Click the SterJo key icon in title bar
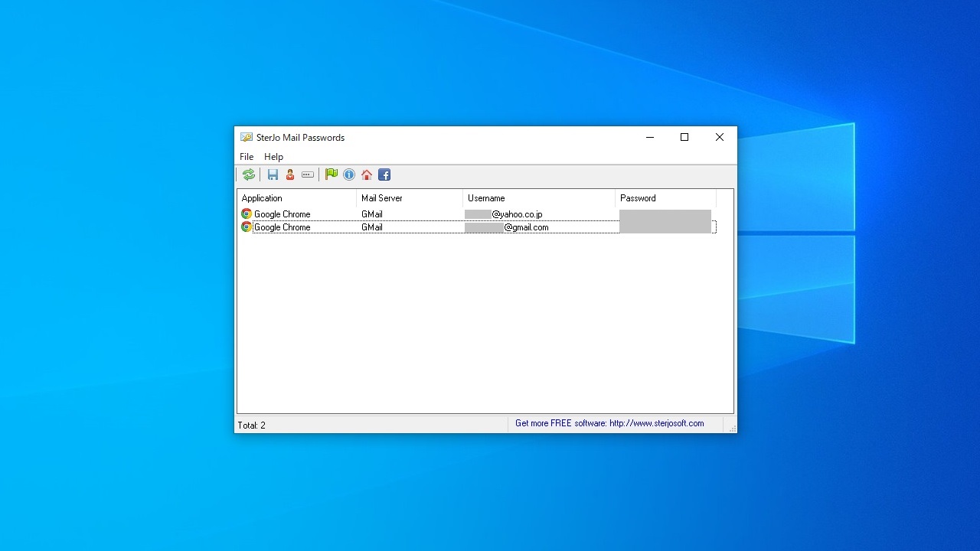This screenshot has height=551, width=980. [247, 137]
